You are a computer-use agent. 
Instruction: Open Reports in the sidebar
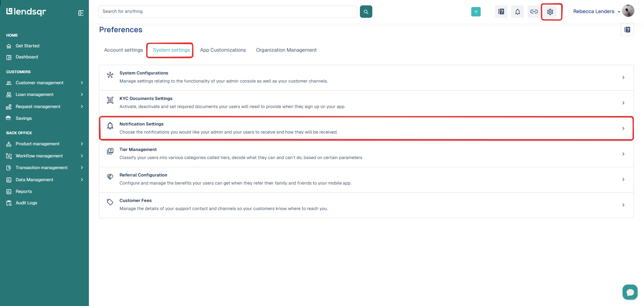tap(24, 192)
